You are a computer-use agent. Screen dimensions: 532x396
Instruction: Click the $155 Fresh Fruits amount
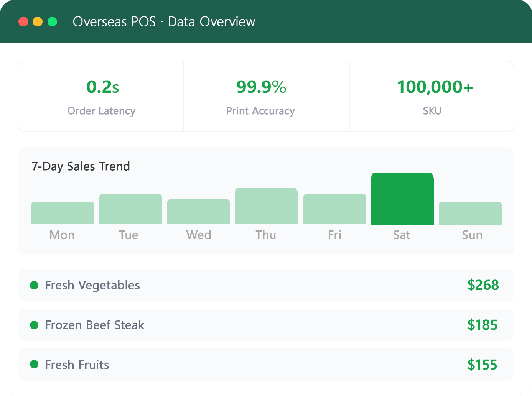point(483,365)
